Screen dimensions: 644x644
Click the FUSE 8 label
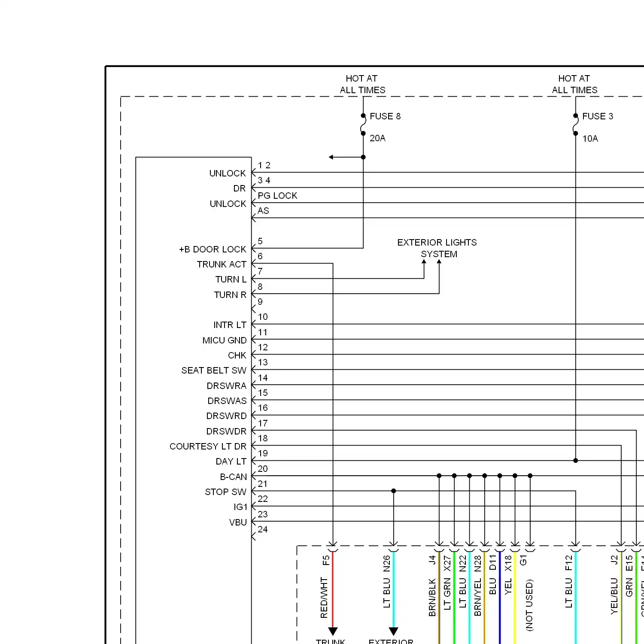[x=385, y=116]
